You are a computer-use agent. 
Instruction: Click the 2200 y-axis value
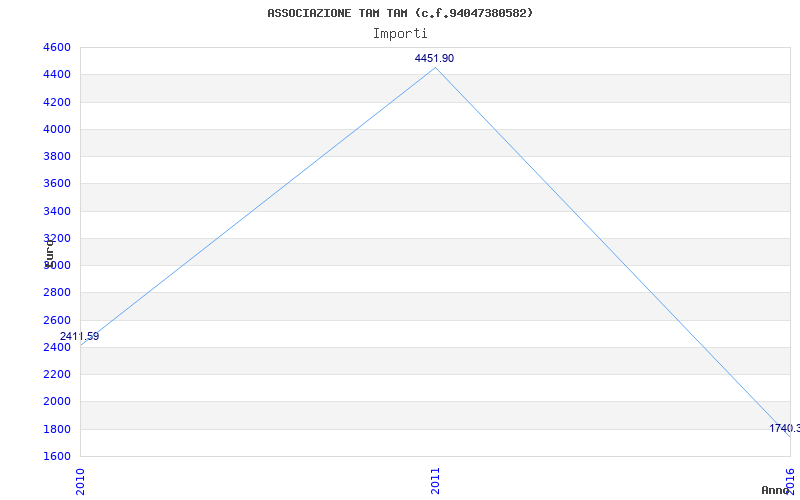[57, 374]
